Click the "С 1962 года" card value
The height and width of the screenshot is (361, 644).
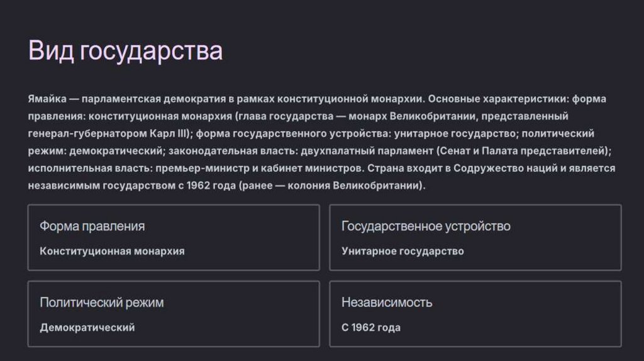point(371,327)
